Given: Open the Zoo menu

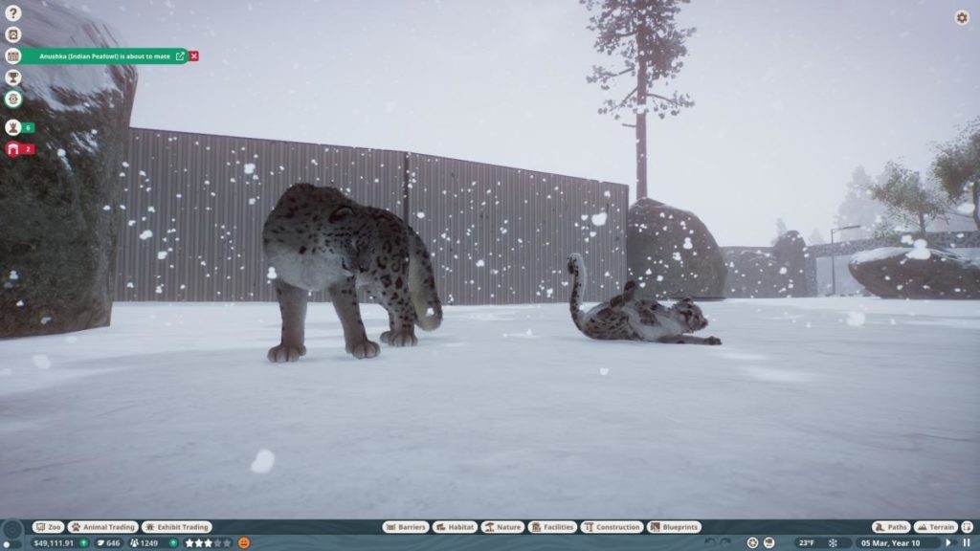Looking at the screenshot, I should [x=48, y=527].
